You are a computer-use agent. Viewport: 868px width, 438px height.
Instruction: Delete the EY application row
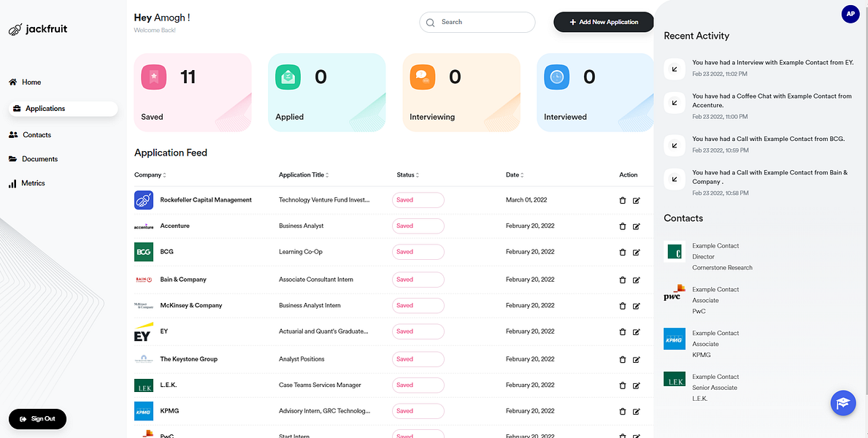pos(622,331)
